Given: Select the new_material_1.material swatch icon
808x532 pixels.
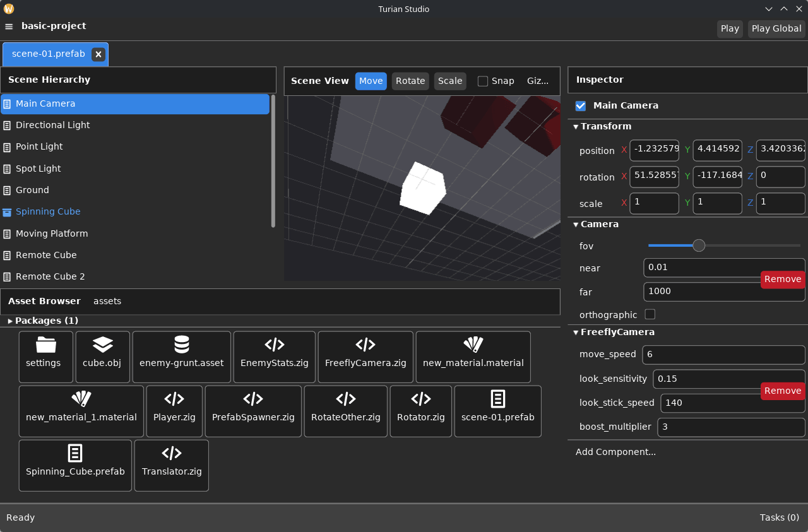Looking at the screenshot, I should [x=81, y=399].
